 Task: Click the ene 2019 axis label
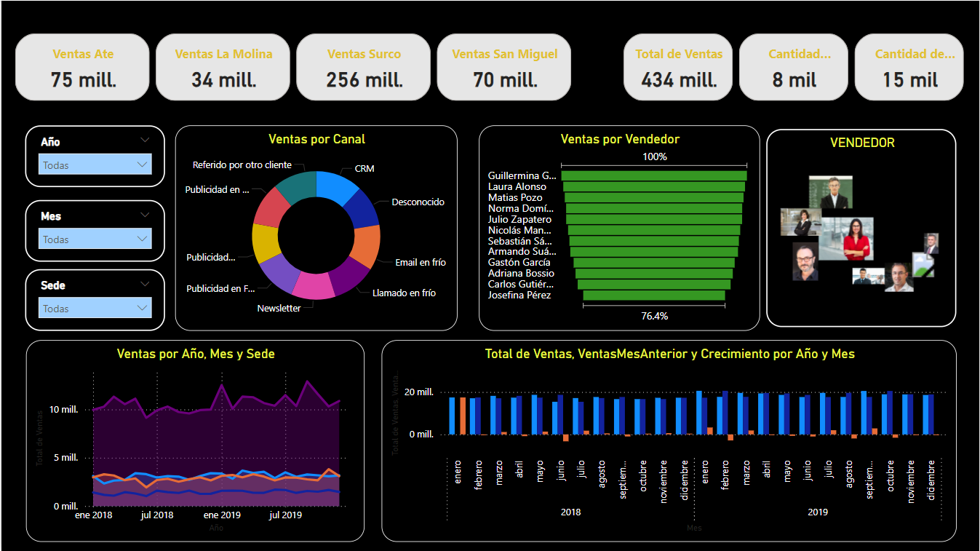tap(222, 515)
